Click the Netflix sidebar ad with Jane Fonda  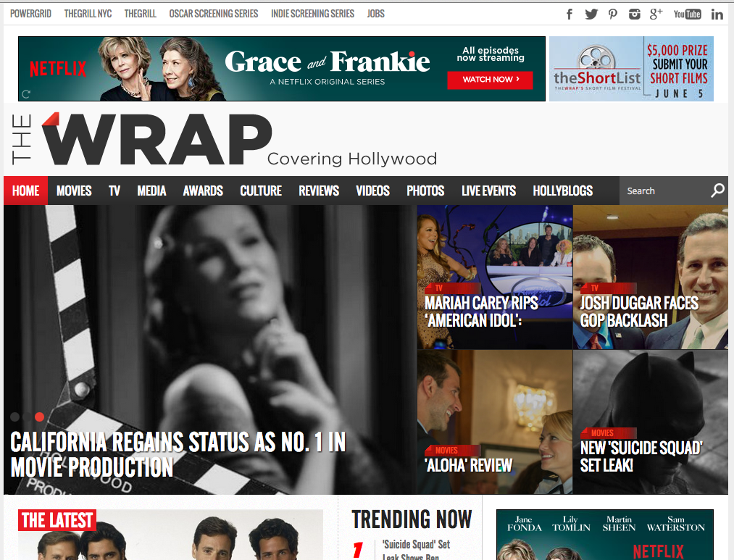pos(605,535)
